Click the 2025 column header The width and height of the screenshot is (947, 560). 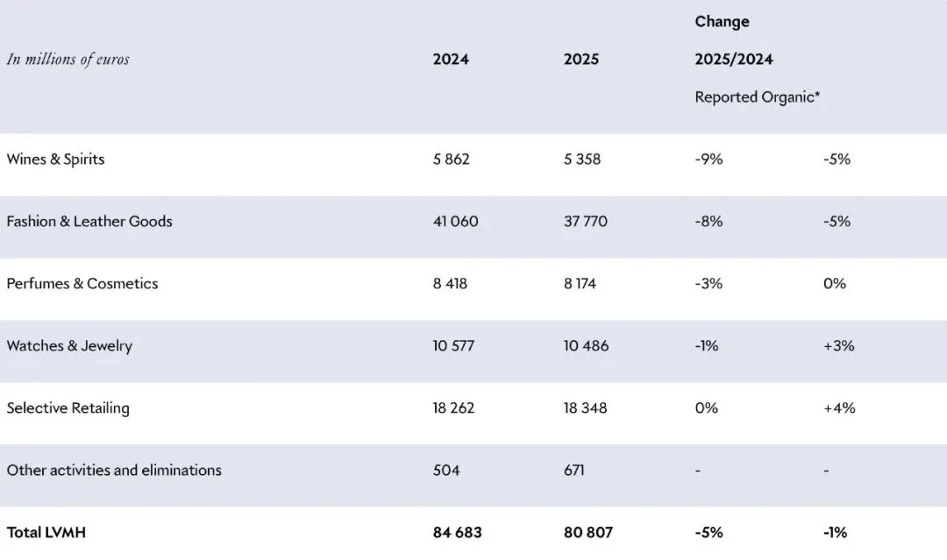coord(581,59)
